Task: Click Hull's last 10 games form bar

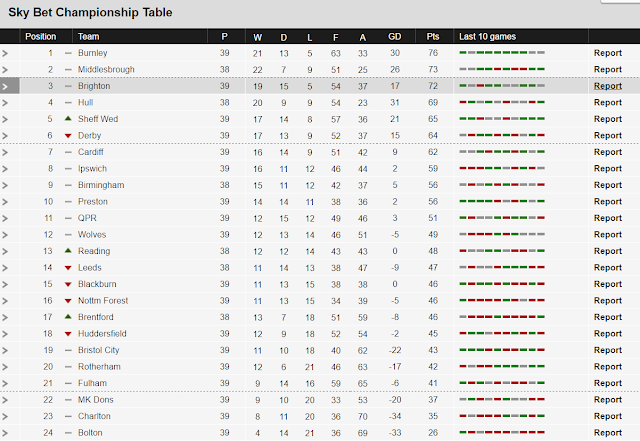Action: (x=502, y=102)
